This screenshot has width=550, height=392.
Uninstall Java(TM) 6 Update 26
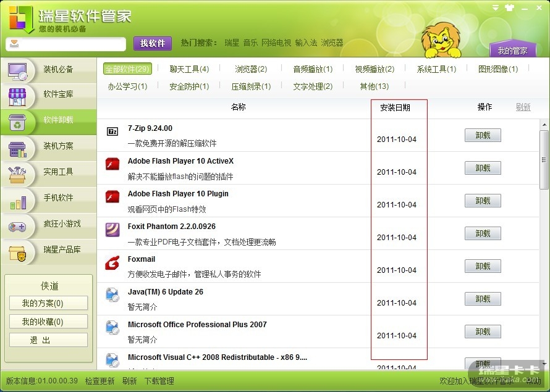(483, 299)
